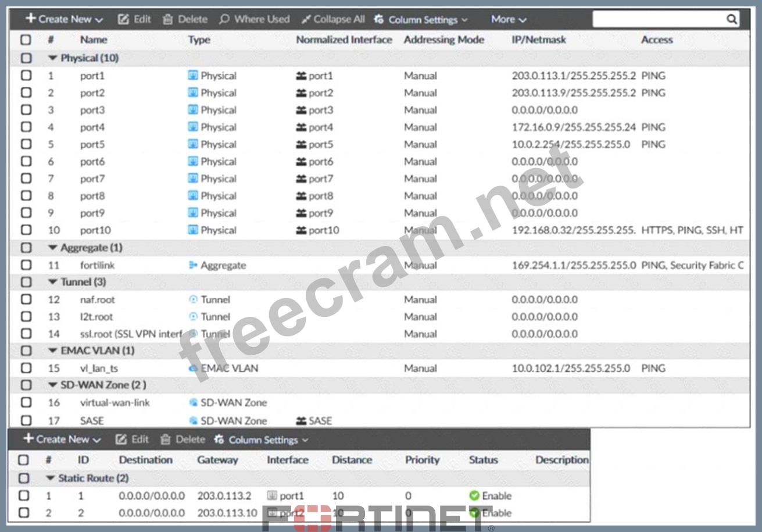The height and width of the screenshot is (532, 762).
Task: Click the search magnifier icon
Action: point(731,19)
